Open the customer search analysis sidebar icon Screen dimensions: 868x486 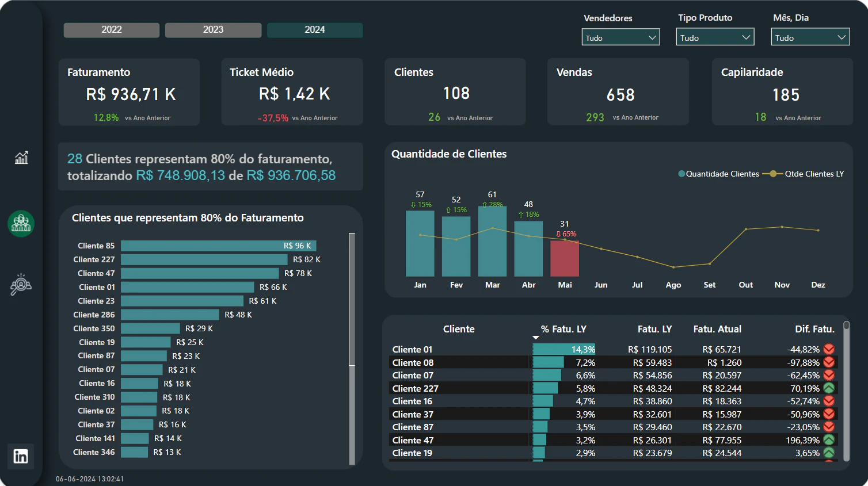pyautogui.click(x=21, y=284)
